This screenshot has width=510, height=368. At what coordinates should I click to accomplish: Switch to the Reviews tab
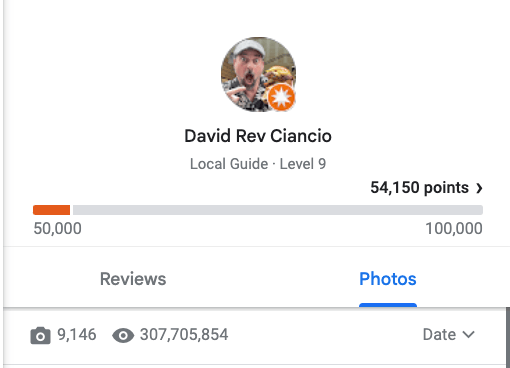point(133,279)
